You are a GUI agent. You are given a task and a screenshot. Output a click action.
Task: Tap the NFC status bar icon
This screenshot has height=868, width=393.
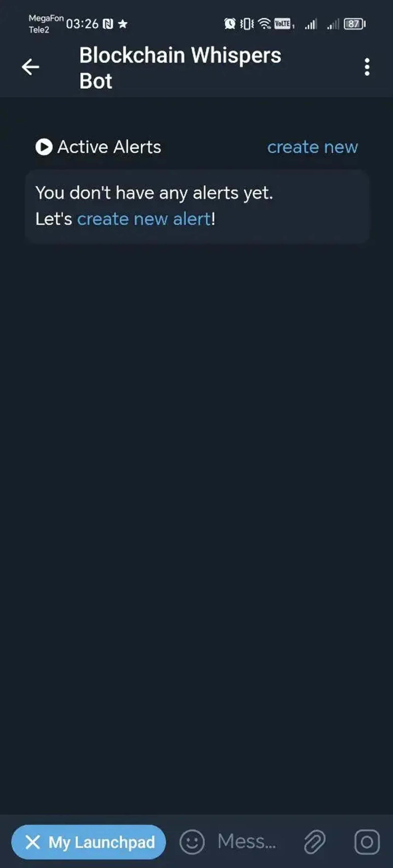tap(108, 24)
